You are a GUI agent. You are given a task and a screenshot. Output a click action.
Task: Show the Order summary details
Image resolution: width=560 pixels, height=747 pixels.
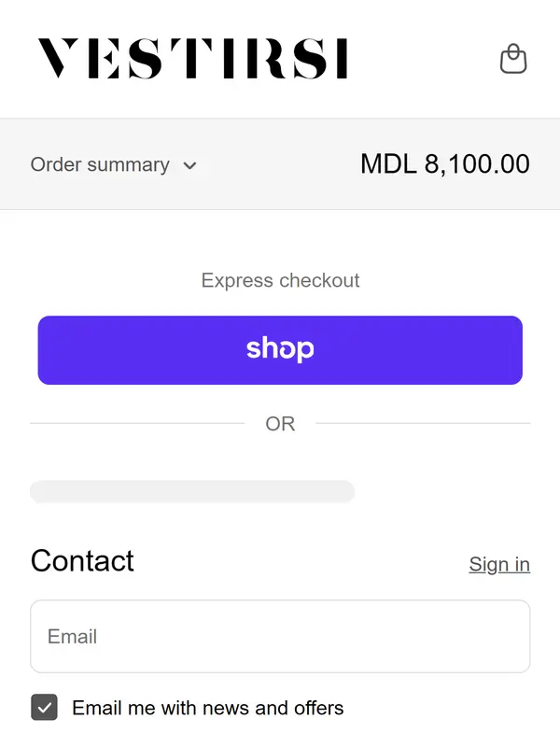click(100, 165)
